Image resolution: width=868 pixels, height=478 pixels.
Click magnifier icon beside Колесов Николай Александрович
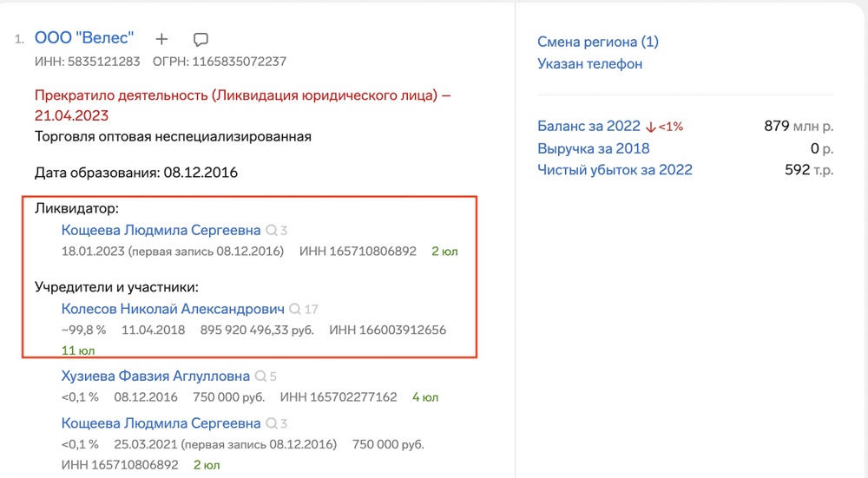tap(295, 309)
